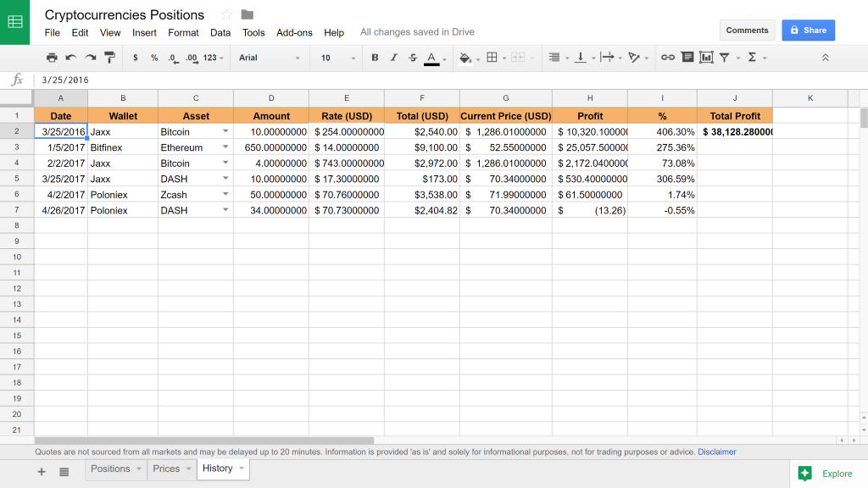Open the number format 123 dropdown
The image size is (868, 488).
(x=213, y=58)
